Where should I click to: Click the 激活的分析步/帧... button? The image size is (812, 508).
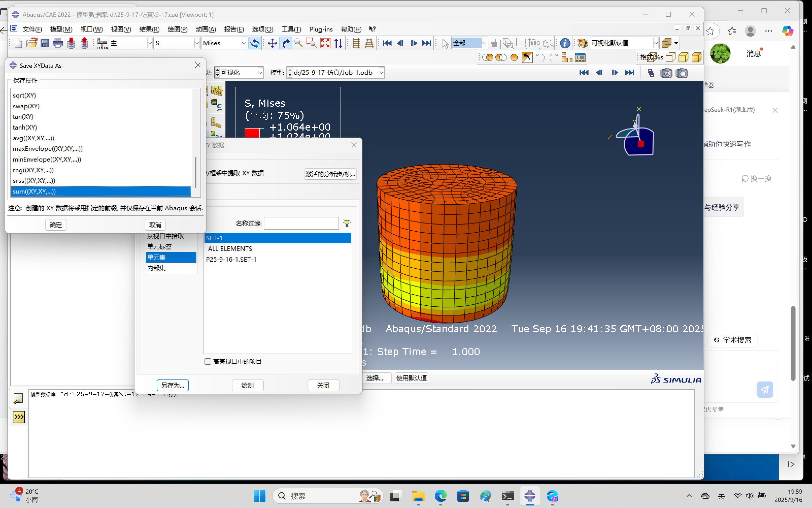coord(330,174)
